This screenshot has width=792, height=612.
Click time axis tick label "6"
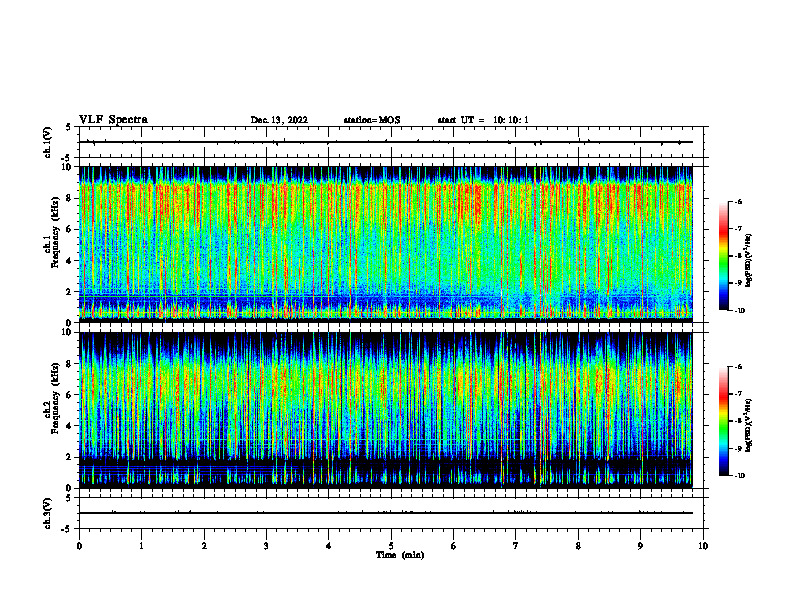pyautogui.click(x=453, y=546)
